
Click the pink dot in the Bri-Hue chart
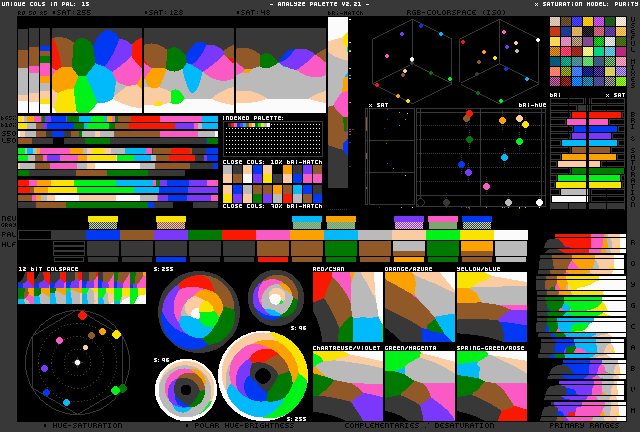coord(486,187)
